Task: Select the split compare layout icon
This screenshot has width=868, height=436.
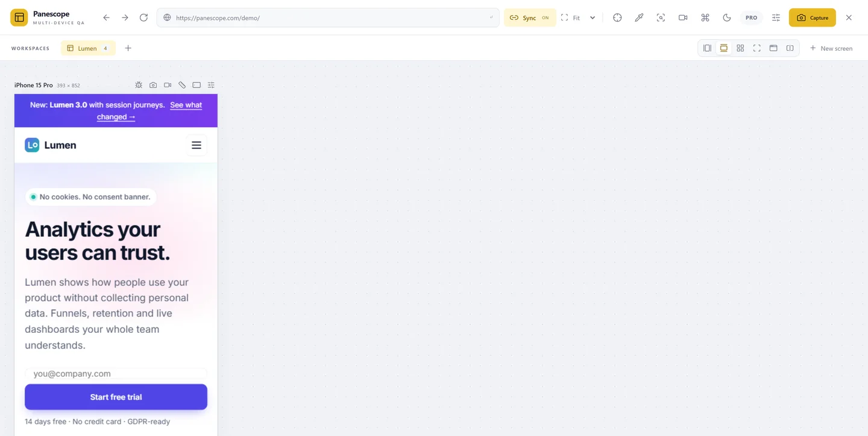Action: [790, 48]
